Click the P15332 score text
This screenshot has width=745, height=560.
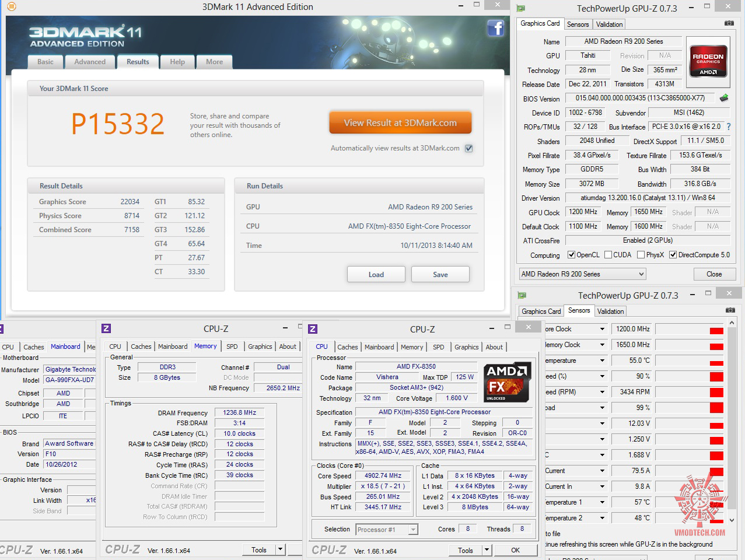(118, 124)
